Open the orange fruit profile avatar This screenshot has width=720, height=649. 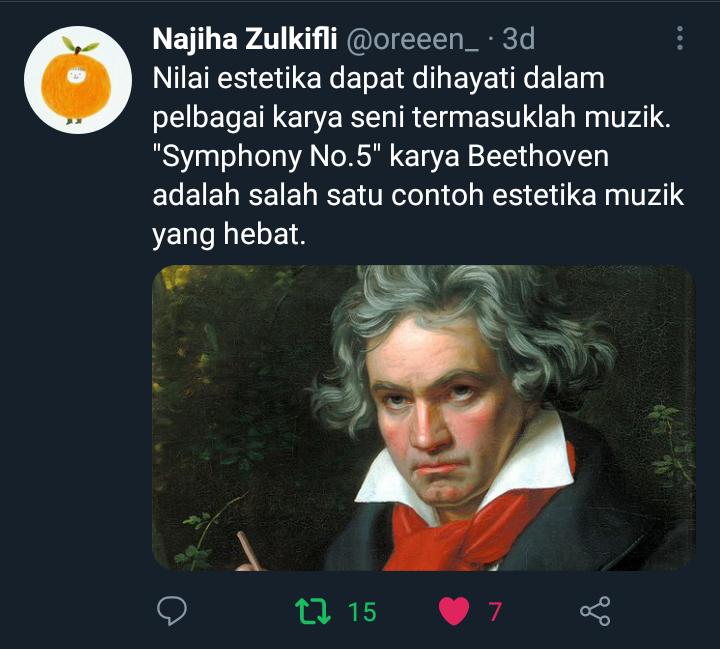[78, 80]
